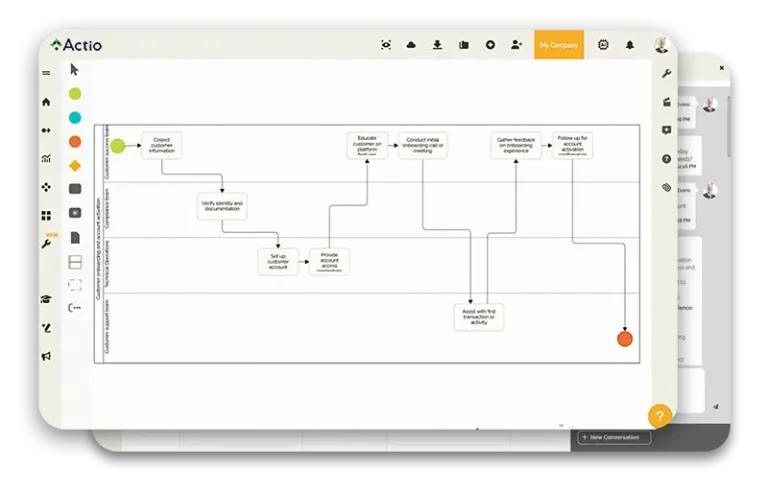This screenshot has height=492, width=768.
Task: Click the add user icon in toolbar
Action: pyautogui.click(x=516, y=45)
